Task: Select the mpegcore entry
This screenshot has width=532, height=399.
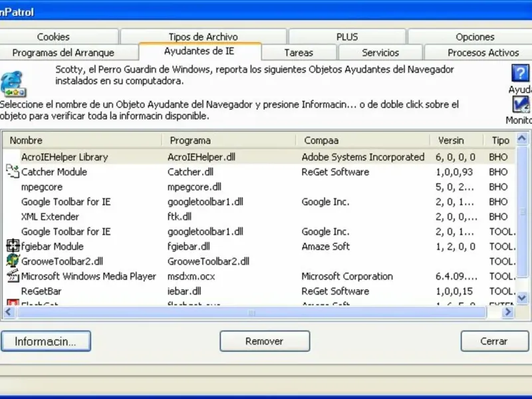Action: [x=42, y=187]
